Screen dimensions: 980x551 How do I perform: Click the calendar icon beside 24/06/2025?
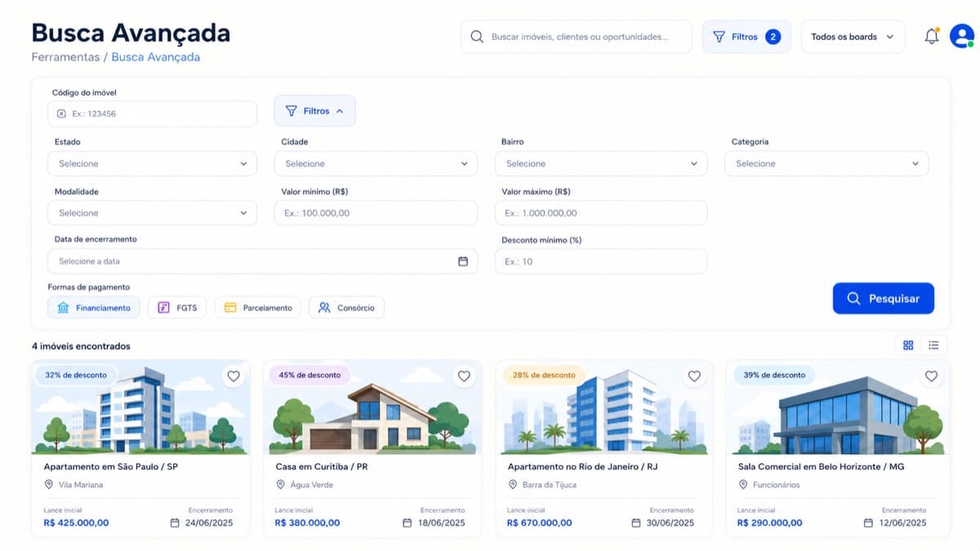175,522
